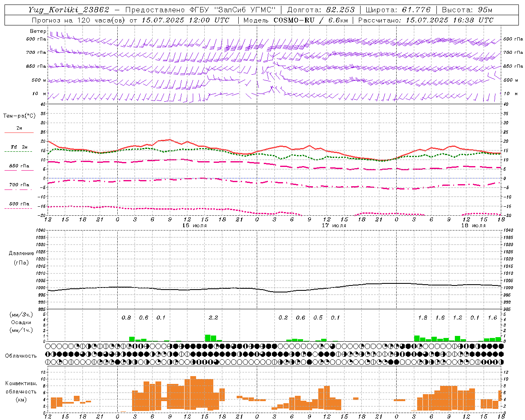Click the Высота: 95м header field
Image resolution: width=525 pixels, height=420 pixels.
point(466,10)
